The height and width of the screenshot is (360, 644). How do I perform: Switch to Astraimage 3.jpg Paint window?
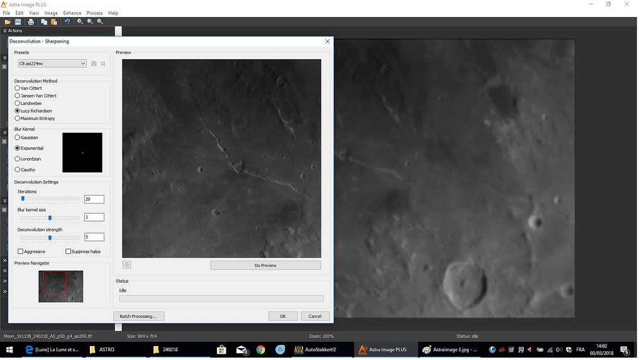(450, 350)
